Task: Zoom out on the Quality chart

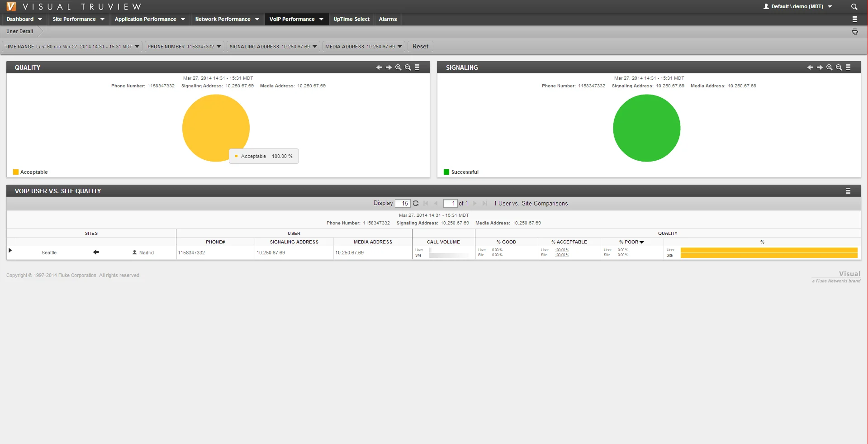Action: click(408, 67)
